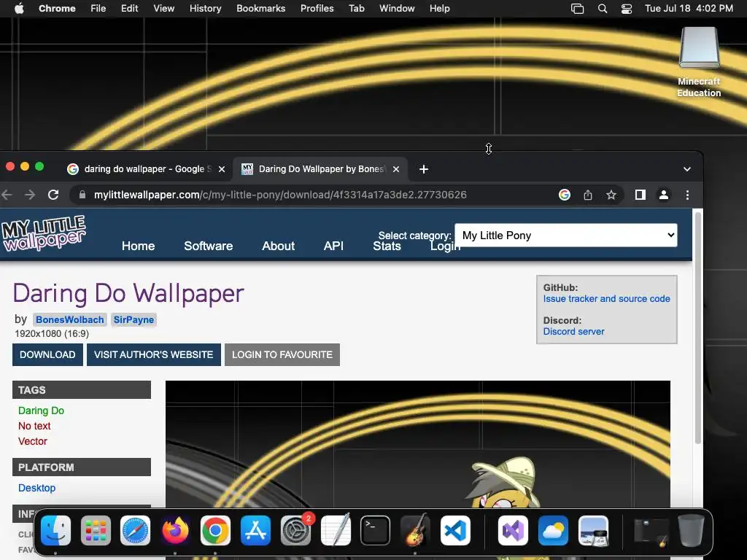Click the share page icon in the address bar
This screenshot has width=747, height=560.
pyautogui.click(x=588, y=195)
